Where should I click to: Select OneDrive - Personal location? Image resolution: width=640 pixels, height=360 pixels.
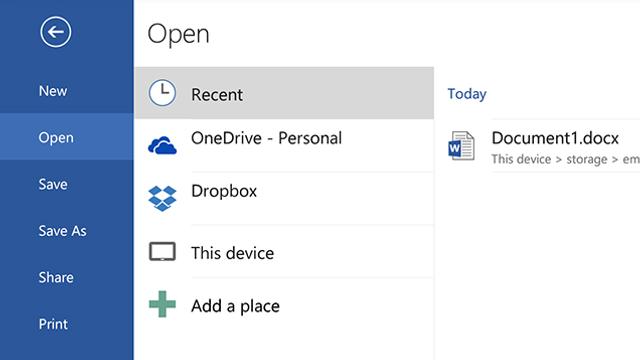[266, 138]
